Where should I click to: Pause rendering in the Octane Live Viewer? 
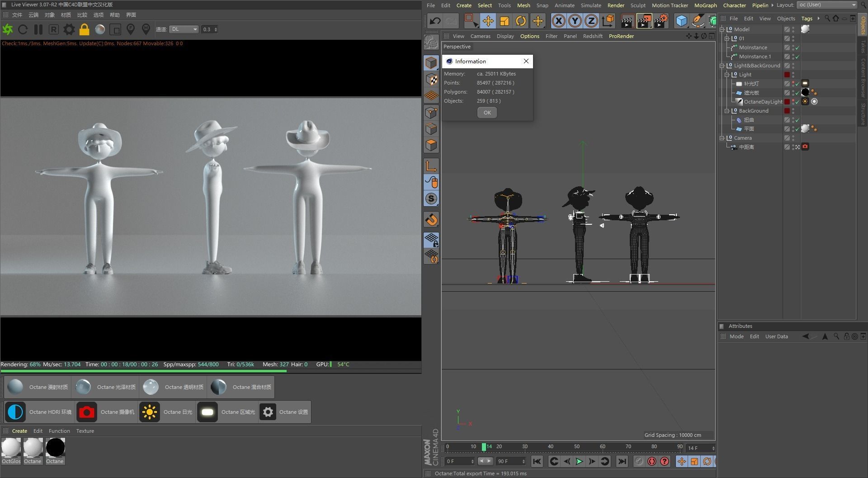(x=38, y=29)
